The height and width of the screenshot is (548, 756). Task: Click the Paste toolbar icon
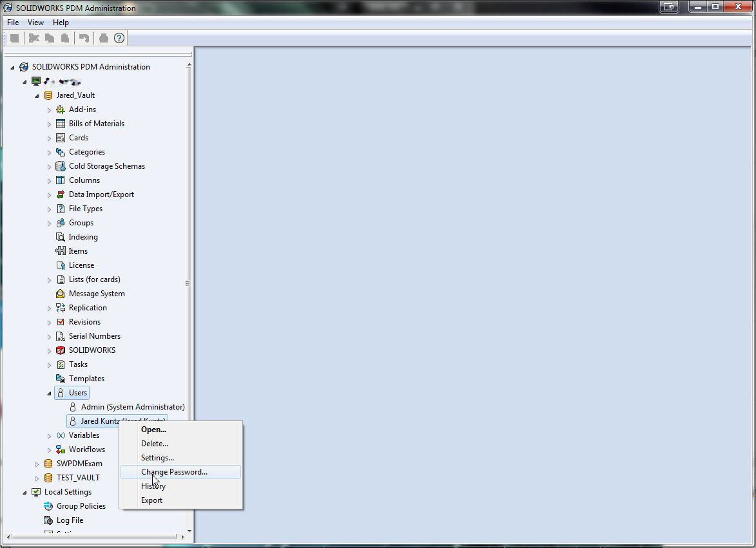pos(65,38)
